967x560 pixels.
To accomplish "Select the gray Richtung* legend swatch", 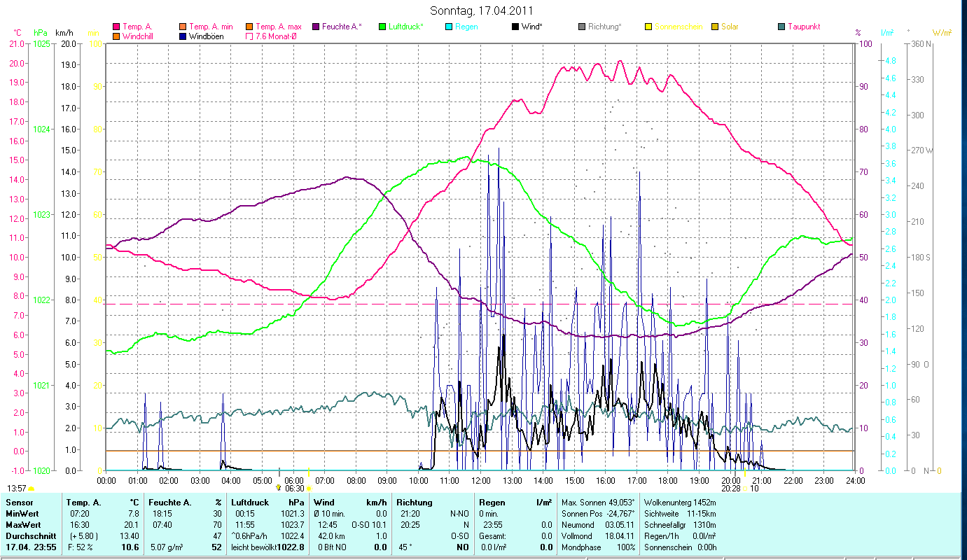I will point(583,27).
